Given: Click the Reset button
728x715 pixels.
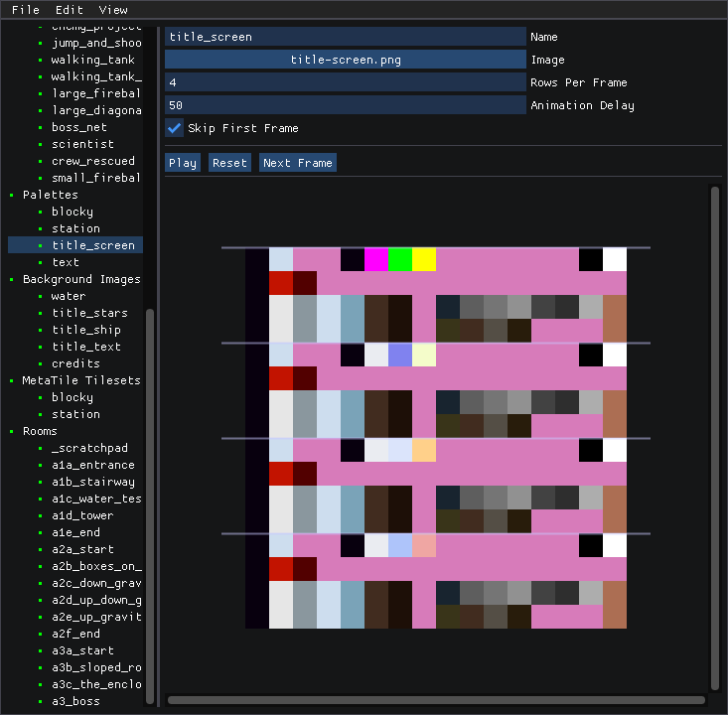Looking at the screenshot, I should (x=229, y=163).
